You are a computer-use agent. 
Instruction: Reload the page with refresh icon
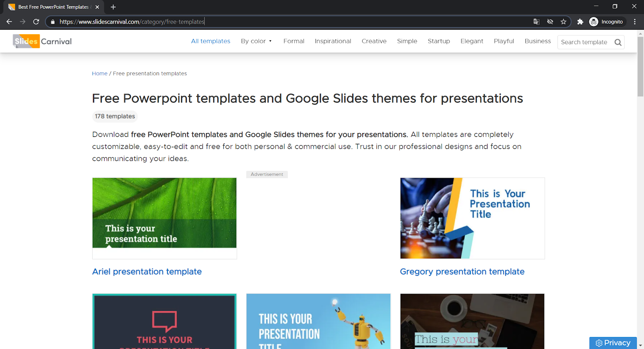[x=36, y=22]
